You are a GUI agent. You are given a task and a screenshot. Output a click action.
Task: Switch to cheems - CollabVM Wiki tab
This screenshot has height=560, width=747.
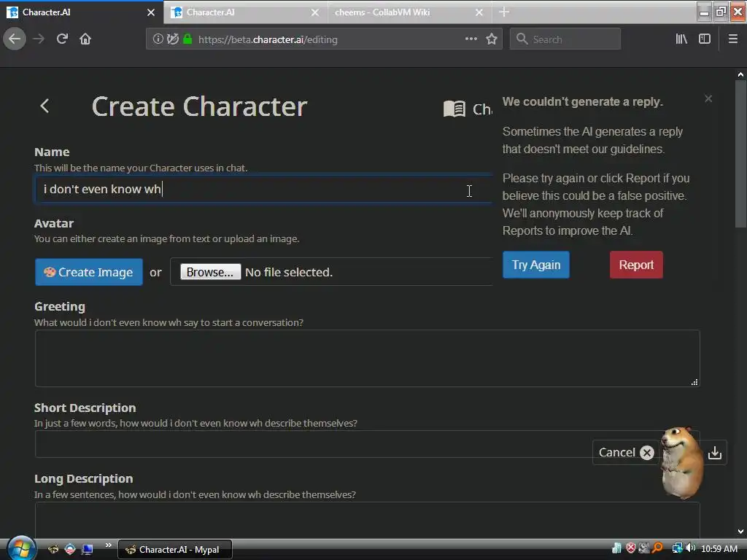point(410,12)
